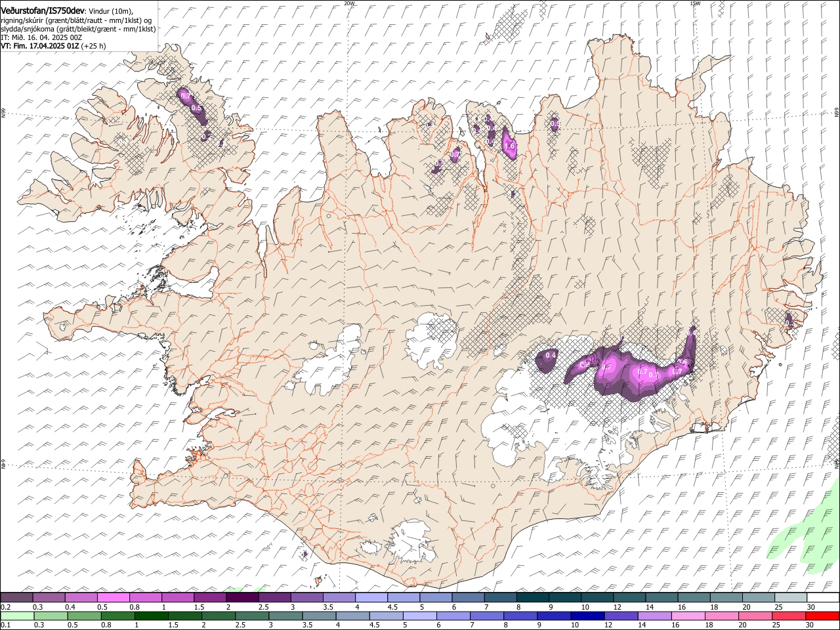840x630 pixels.
Task: Pick darkest purple swatch between 2 and 2.5
Action: [242, 598]
